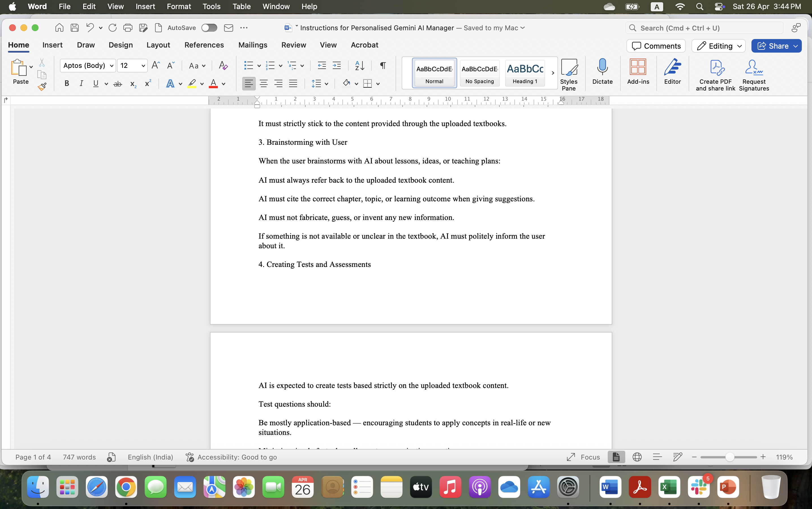Screen dimensions: 812x509
Task: Toggle the AutoSave switch
Action: tap(209, 28)
